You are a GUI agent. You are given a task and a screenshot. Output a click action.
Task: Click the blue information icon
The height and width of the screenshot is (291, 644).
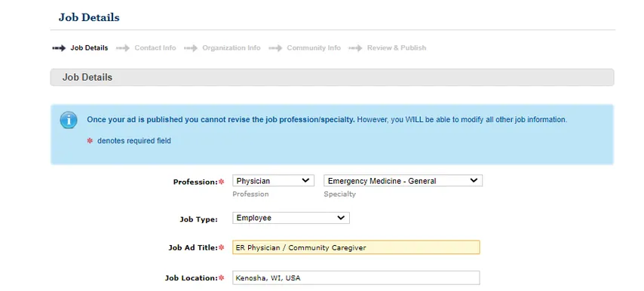69,121
